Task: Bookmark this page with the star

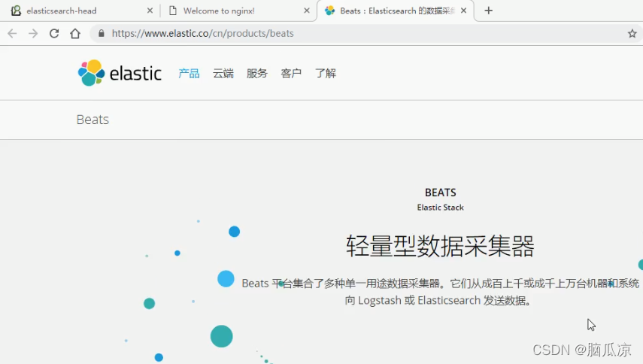Action: 632,34
